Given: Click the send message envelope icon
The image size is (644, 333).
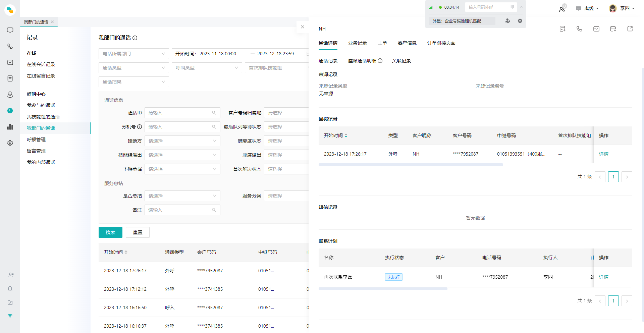Looking at the screenshot, I should (x=596, y=29).
